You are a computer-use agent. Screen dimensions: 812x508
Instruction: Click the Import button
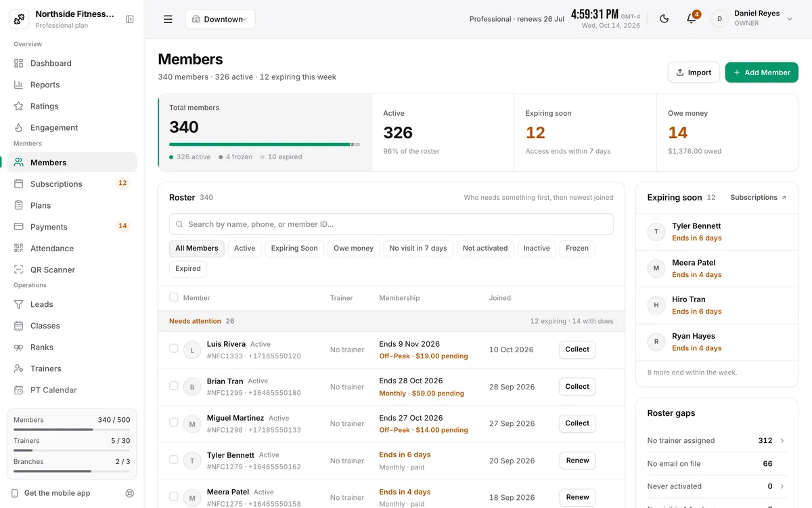point(694,72)
